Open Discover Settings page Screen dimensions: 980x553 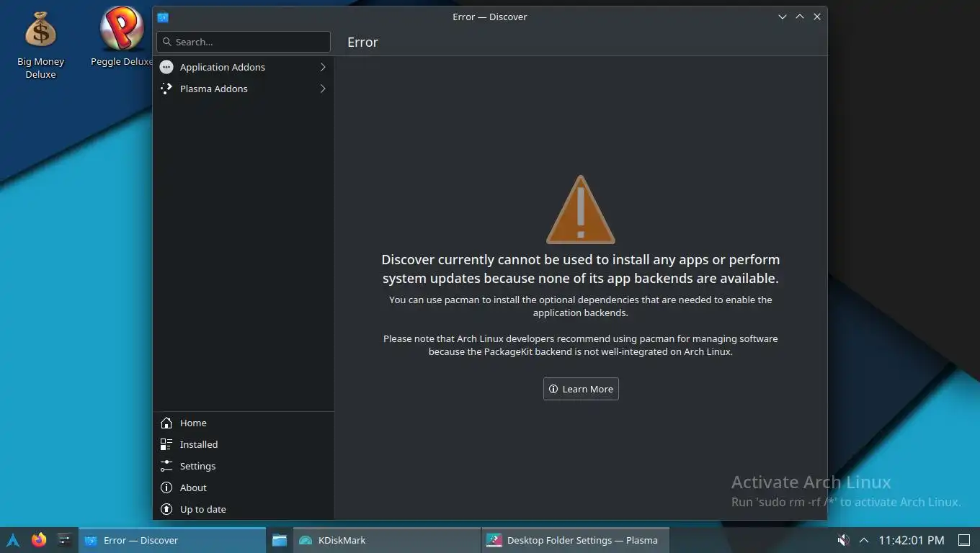point(244,466)
